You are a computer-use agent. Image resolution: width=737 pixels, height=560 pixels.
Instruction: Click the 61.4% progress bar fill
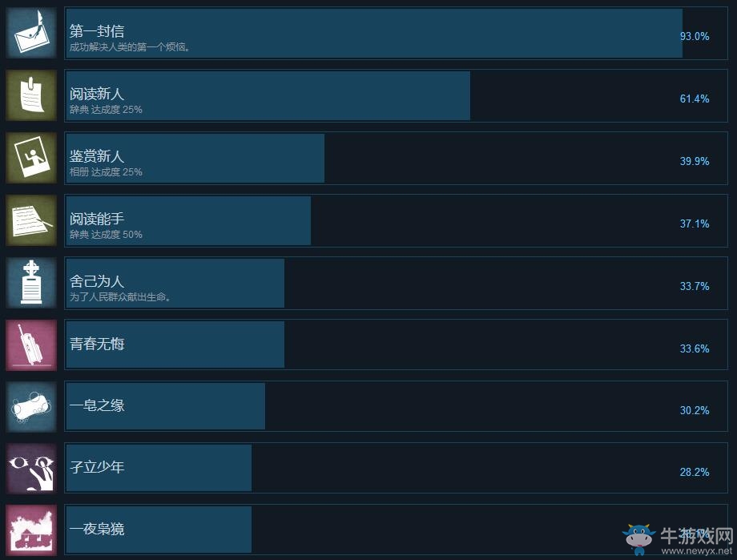coord(268,96)
